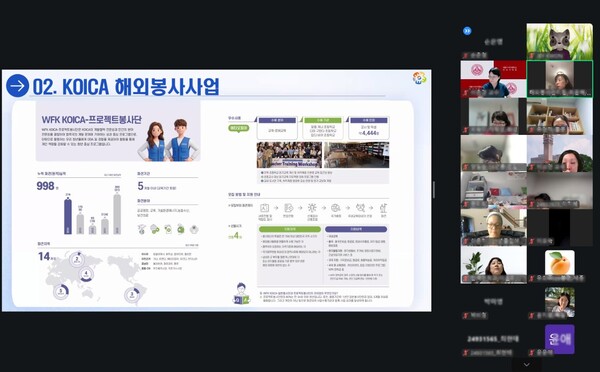Click the South America circle marker labeled 3
Screen dimensions: 600x372
click(x=132, y=295)
